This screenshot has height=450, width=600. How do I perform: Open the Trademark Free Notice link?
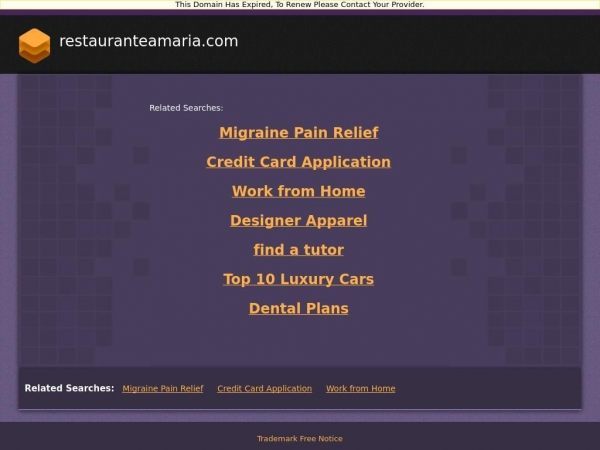[300, 439]
